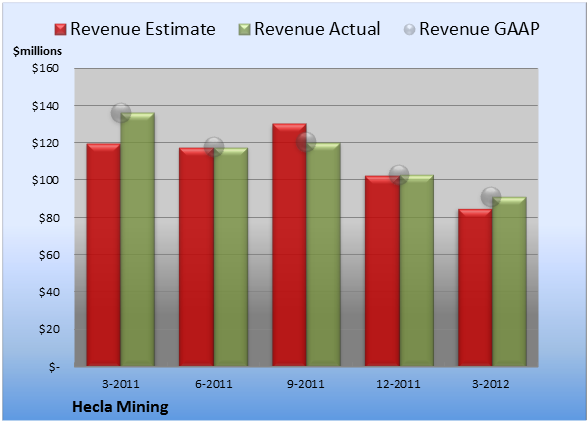
Task: Click the '$140' y-axis label
Action: (x=45, y=106)
